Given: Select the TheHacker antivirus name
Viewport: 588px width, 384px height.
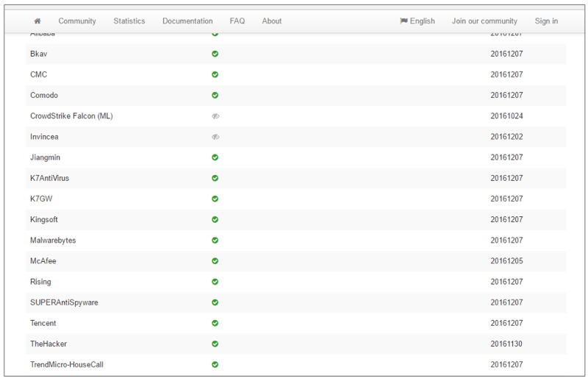Looking at the screenshot, I should click(49, 344).
